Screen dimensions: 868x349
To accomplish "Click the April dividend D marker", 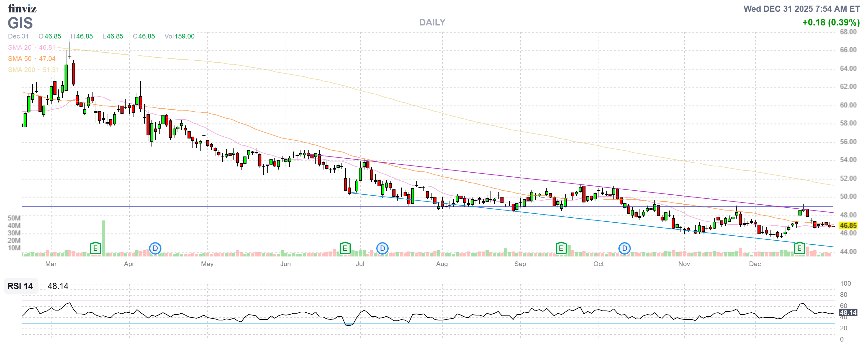I will 155,249.
